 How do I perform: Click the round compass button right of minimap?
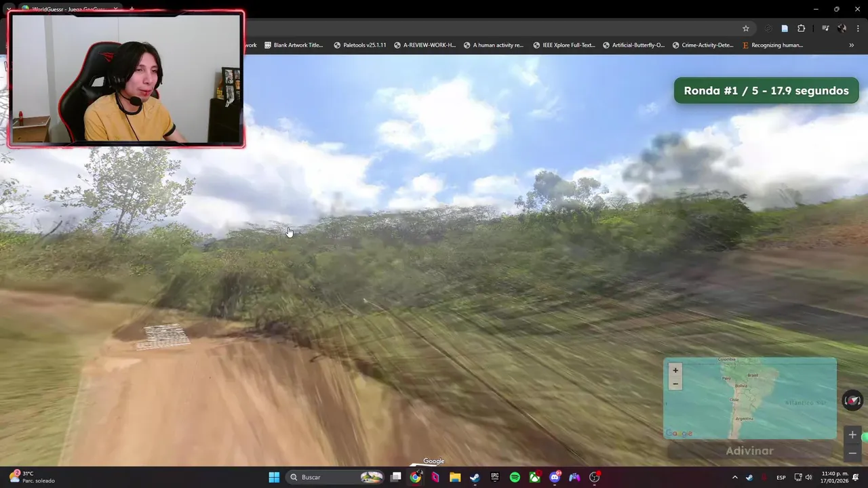tap(852, 400)
